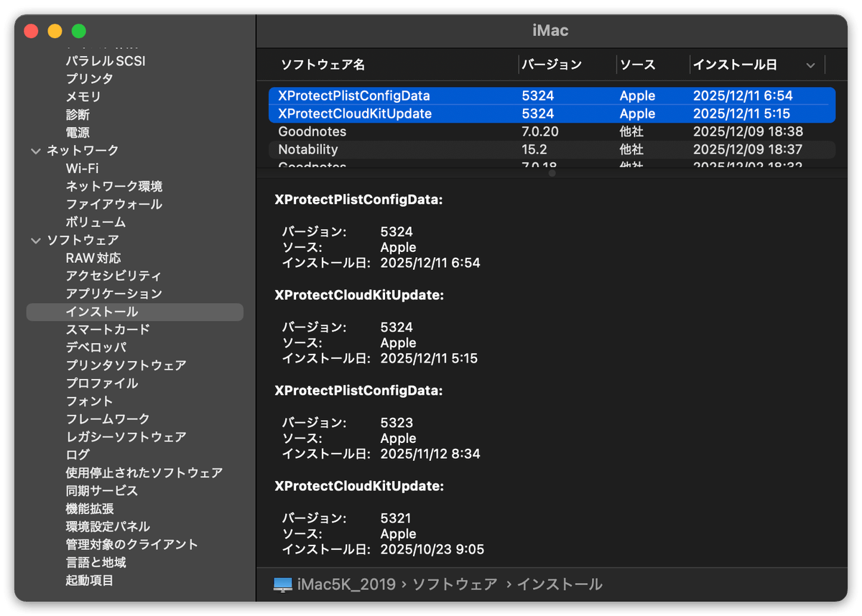Viewport: 862px width, 616px height.
Task: Click the green full-screen window button
Action: 78,31
